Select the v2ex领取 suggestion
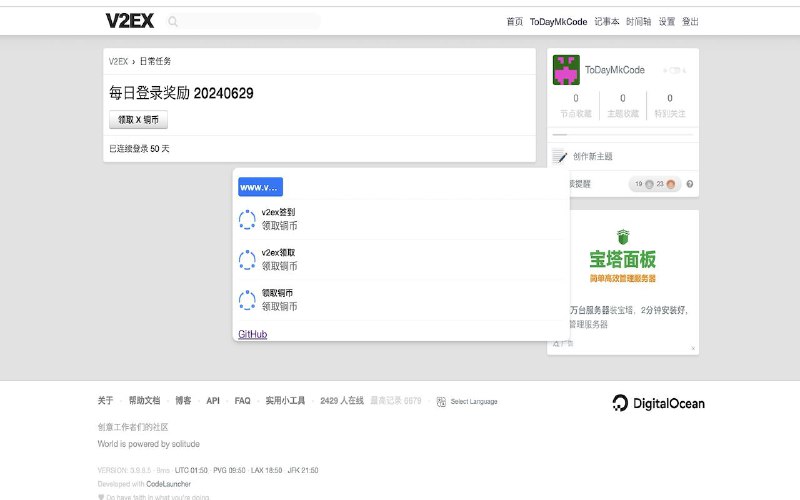 [401, 260]
